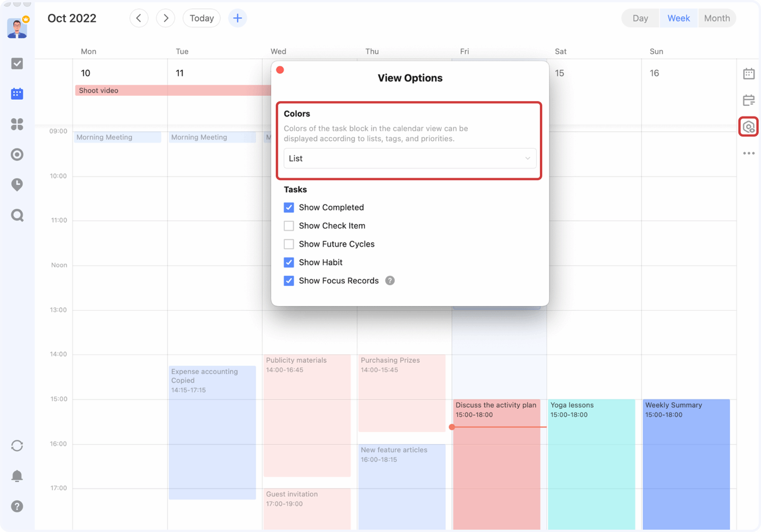Image resolution: width=761 pixels, height=532 pixels.
Task: Open Search from the sidebar
Action: tap(17, 215)
